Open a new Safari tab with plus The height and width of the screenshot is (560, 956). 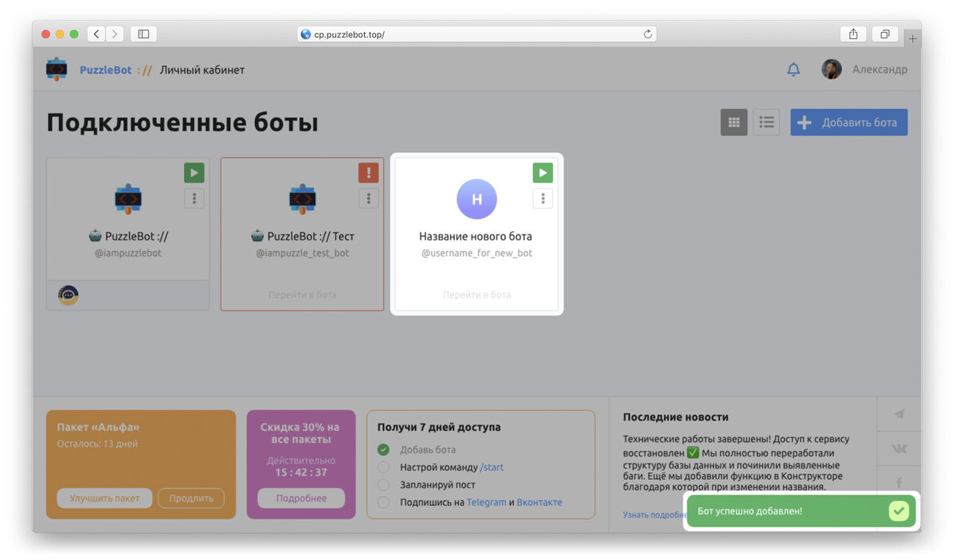913,39
